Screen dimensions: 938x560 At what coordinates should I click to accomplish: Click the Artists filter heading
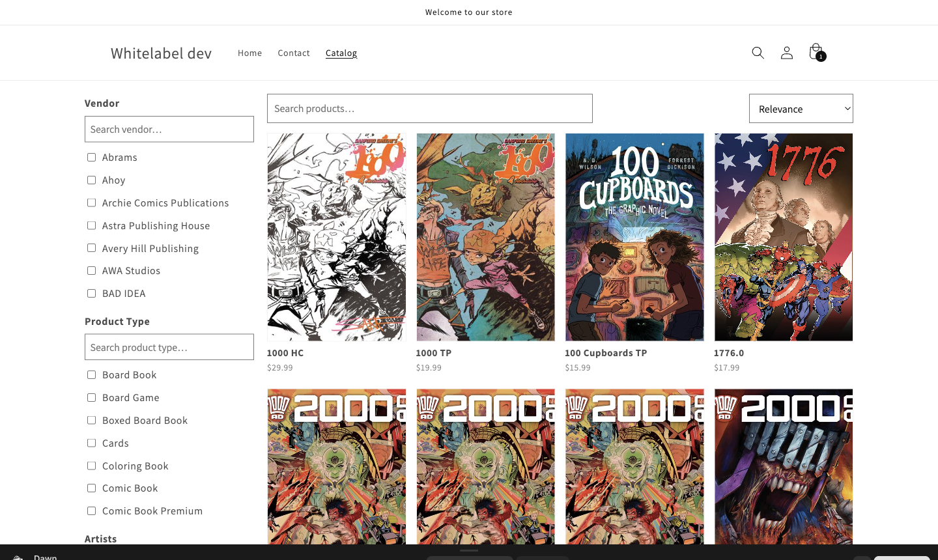pos(101,539)
